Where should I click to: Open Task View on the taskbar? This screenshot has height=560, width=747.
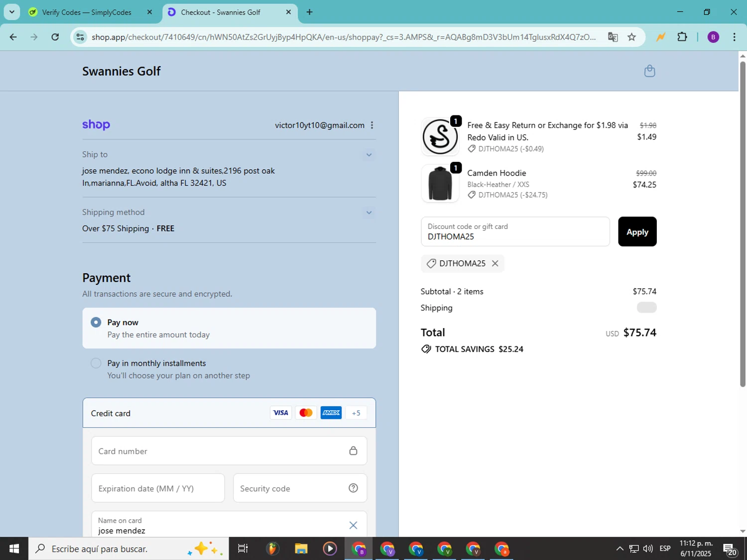[243, 549]
